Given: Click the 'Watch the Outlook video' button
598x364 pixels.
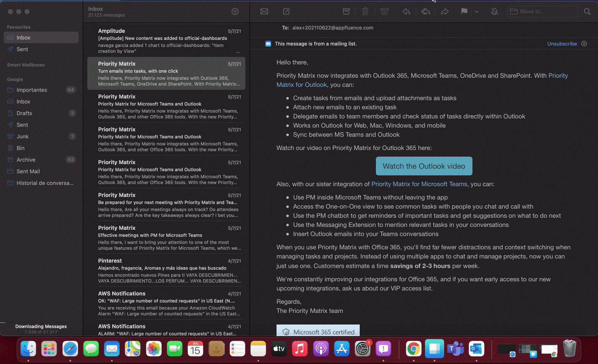Looking at the screenshot, I should click(424, 166).
